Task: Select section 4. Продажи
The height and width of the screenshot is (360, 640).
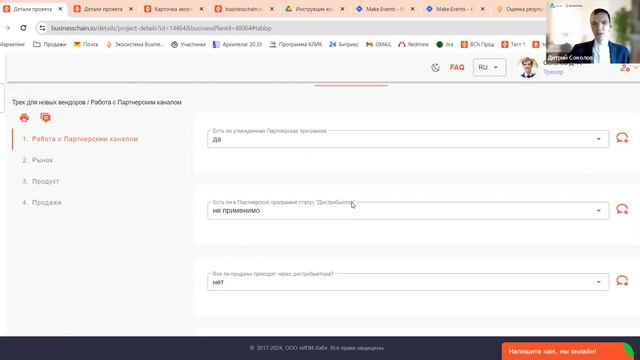Action: (x=42, y=202)
